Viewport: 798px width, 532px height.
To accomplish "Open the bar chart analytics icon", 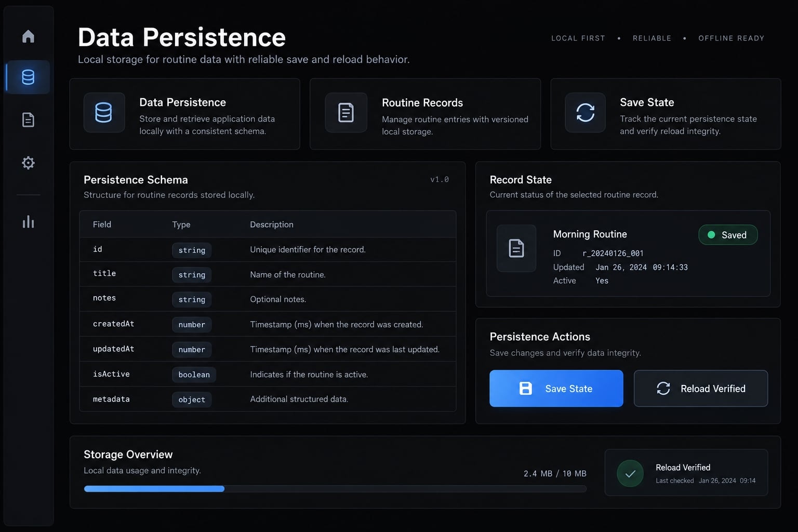I will pos(28,222).
